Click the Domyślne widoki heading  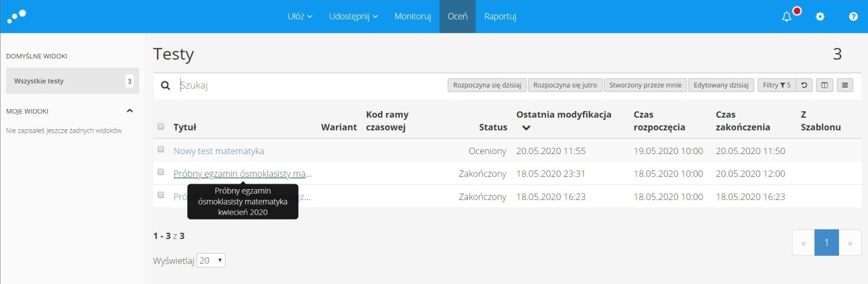(36, 56)
